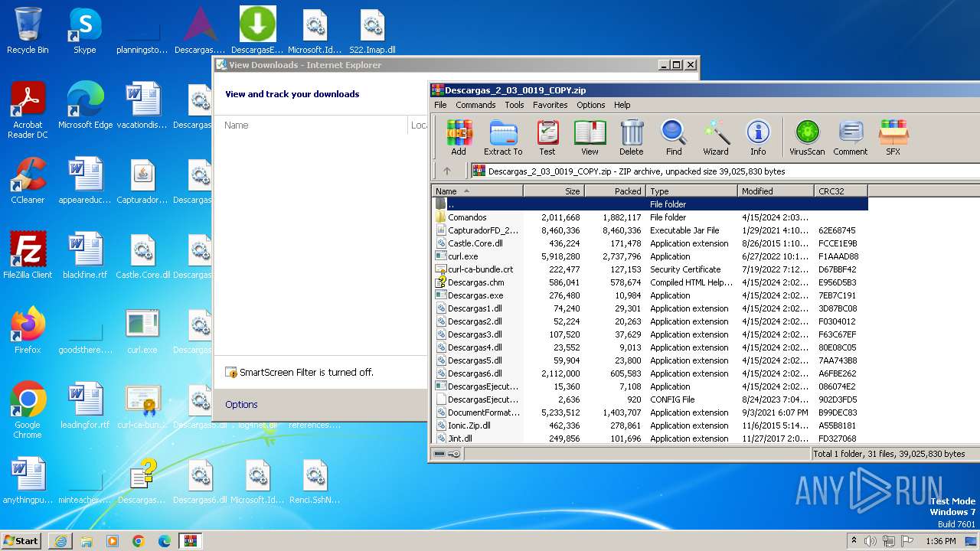Viewport: 980px width, 551px height.
Task: Select Castle.Core.dll in archive list
Action: [650, 243]
